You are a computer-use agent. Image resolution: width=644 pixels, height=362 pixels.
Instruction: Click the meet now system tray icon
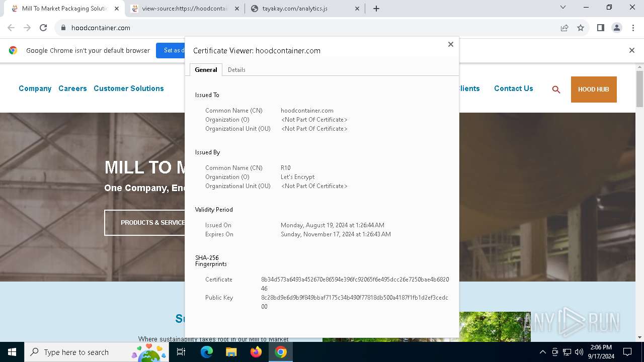(555, 352)
